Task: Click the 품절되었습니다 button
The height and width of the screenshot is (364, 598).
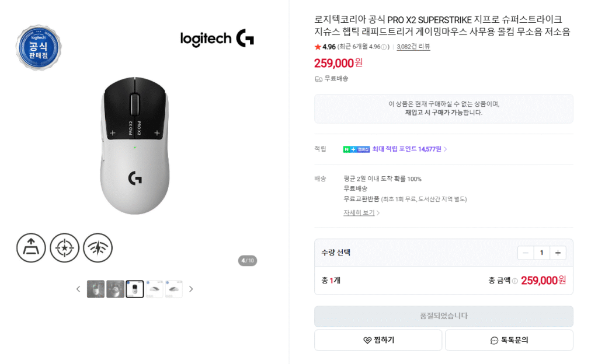Action: coord(443,316)
